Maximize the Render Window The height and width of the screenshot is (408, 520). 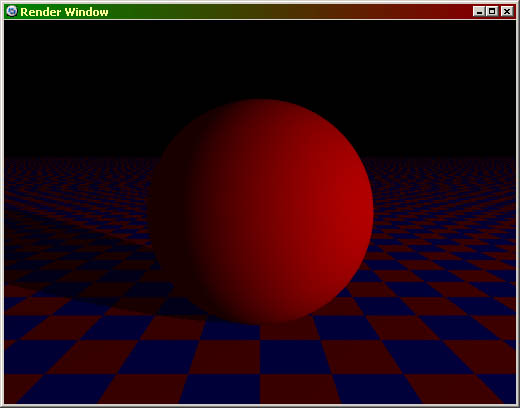point(492,11)
